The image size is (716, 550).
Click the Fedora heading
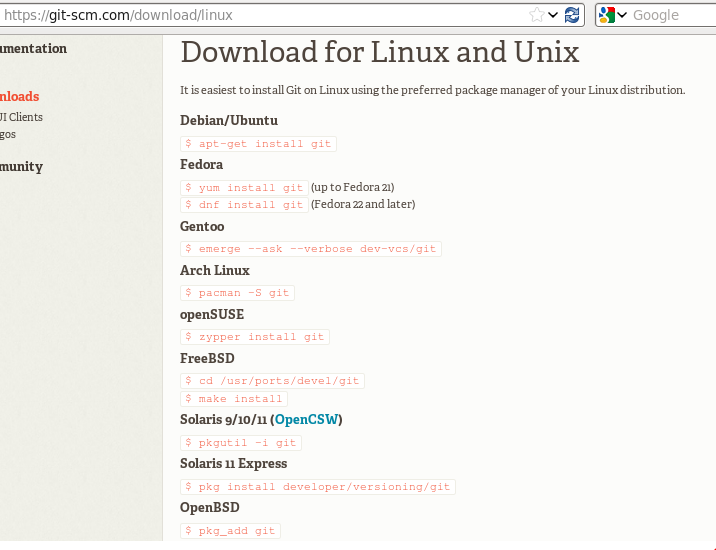pos(201,164)
